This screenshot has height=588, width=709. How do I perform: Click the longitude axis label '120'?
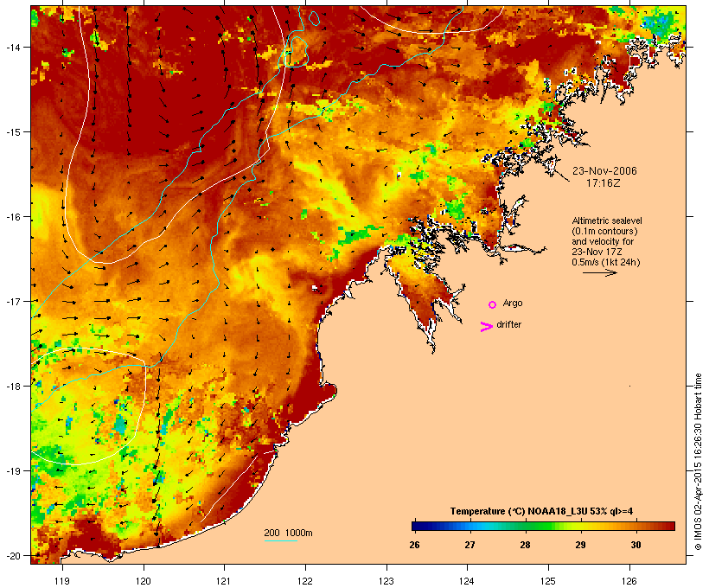pos(144,581)
